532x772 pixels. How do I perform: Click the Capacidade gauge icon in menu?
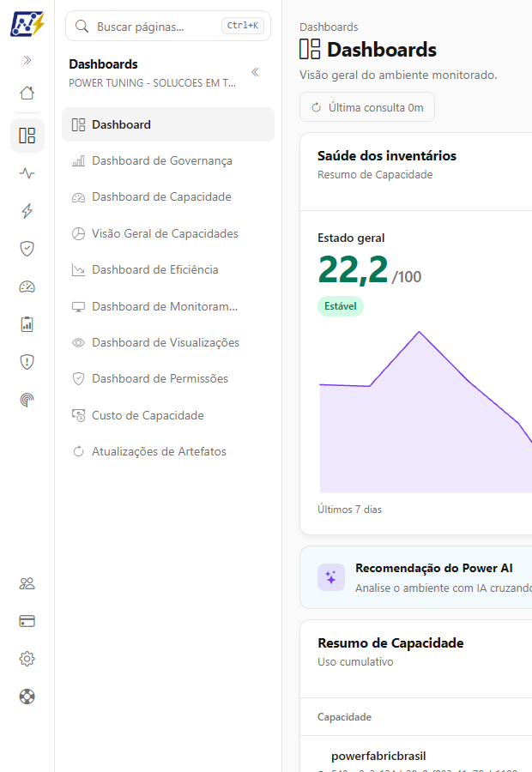pos(78,197)
